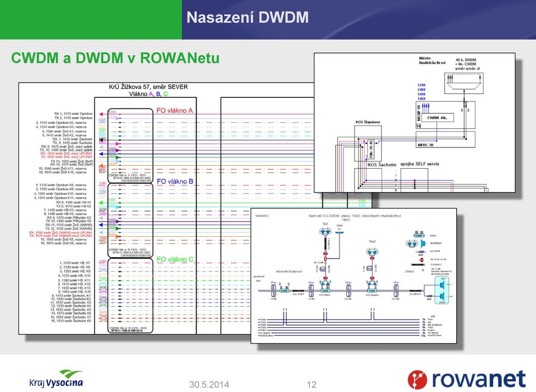Click the "Návrh sítě 10 G DWDM" diagram title
The height and width of the screenshot is (392, 536).
pyautogui.click(x=355, y=216)
